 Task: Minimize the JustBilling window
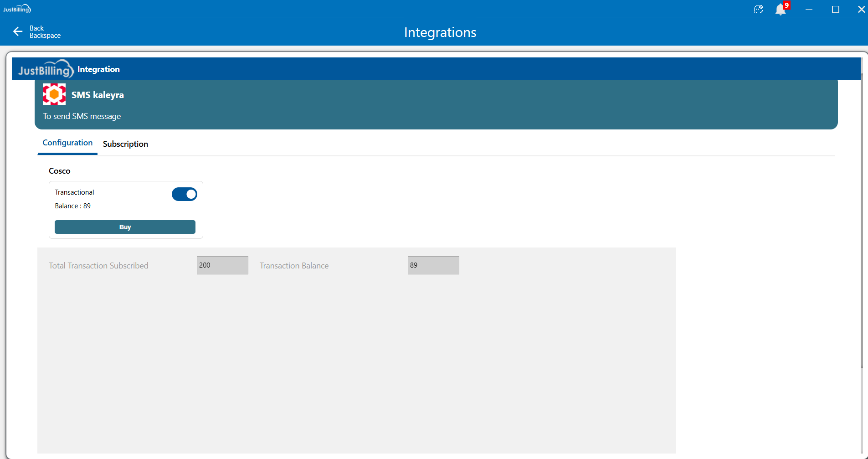[809, 9]
